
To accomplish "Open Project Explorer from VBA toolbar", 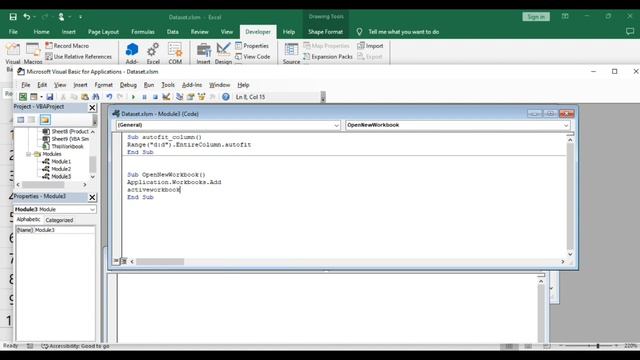I will point(179,97).
